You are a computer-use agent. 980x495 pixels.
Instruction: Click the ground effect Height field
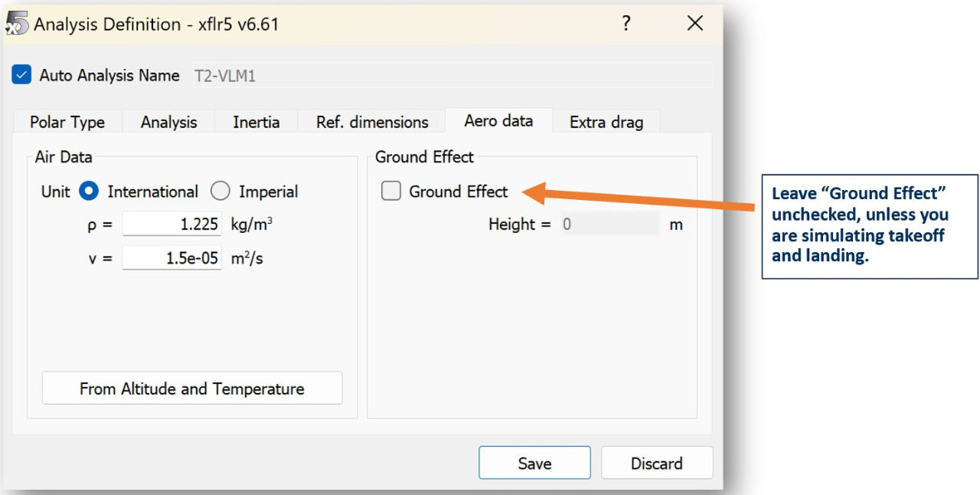609,225
